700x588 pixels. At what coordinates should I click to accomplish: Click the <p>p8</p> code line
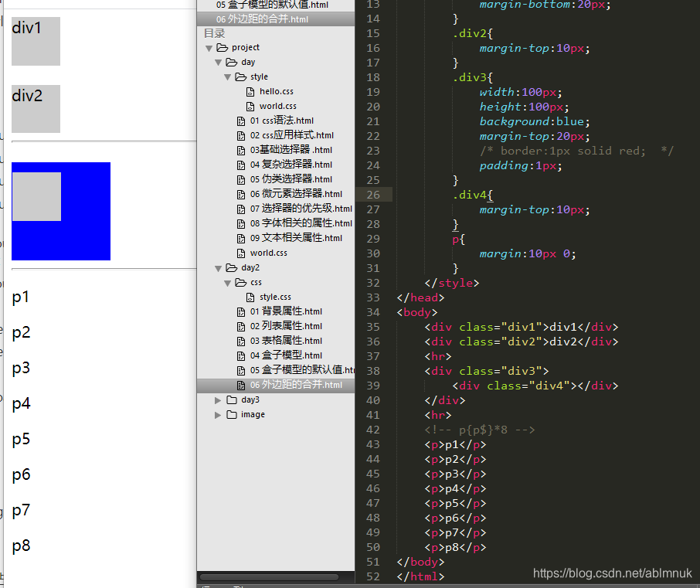coord(455,547)
